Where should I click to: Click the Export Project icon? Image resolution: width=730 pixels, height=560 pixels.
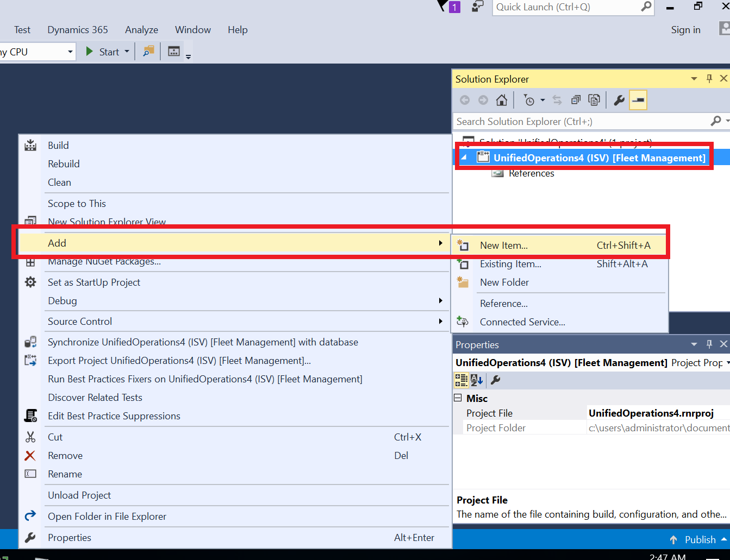(x=30, y=360)
